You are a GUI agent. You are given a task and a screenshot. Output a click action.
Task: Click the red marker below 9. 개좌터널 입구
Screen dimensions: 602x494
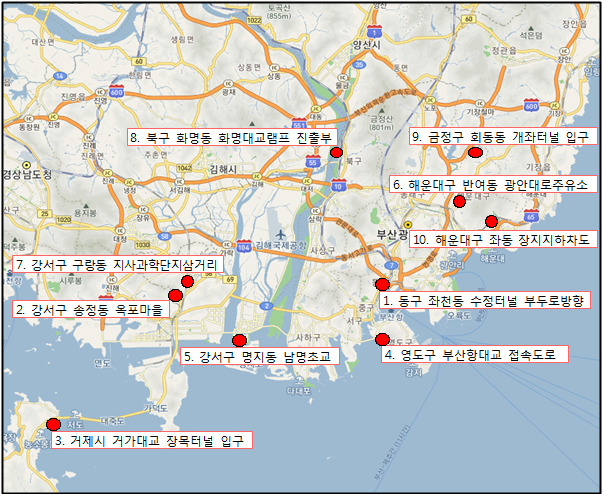[476, 152]
